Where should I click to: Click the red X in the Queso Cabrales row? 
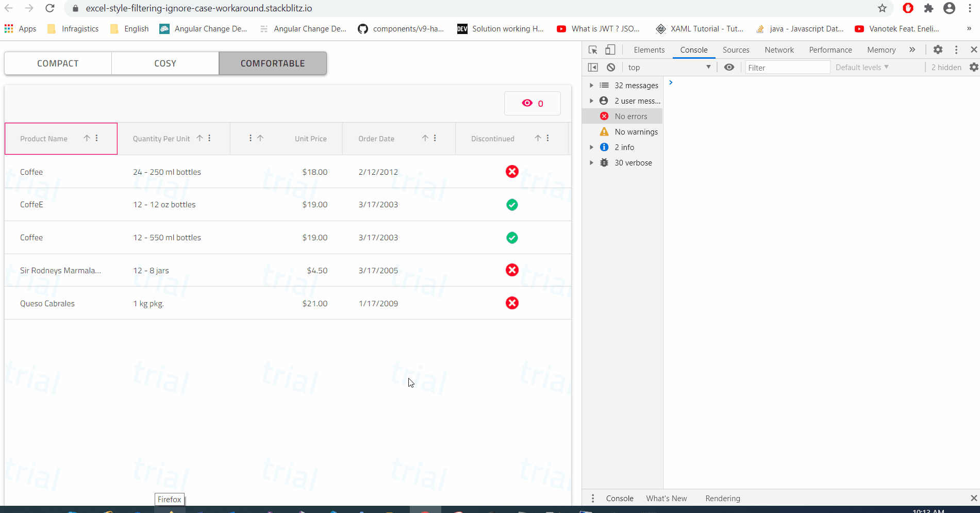click(512, 303)
